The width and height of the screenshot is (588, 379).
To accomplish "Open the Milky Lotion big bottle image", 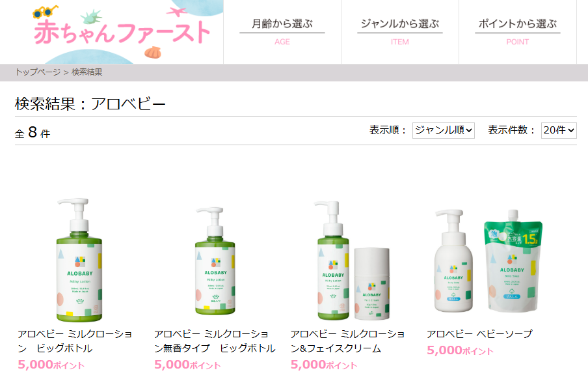I will pos(79,260).
